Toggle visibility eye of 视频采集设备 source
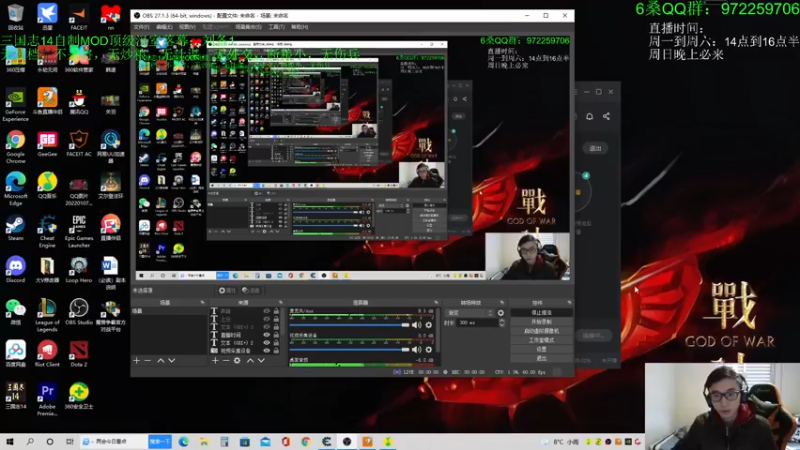800x450 pixels. pyautogui.click(x=266, y=351)
